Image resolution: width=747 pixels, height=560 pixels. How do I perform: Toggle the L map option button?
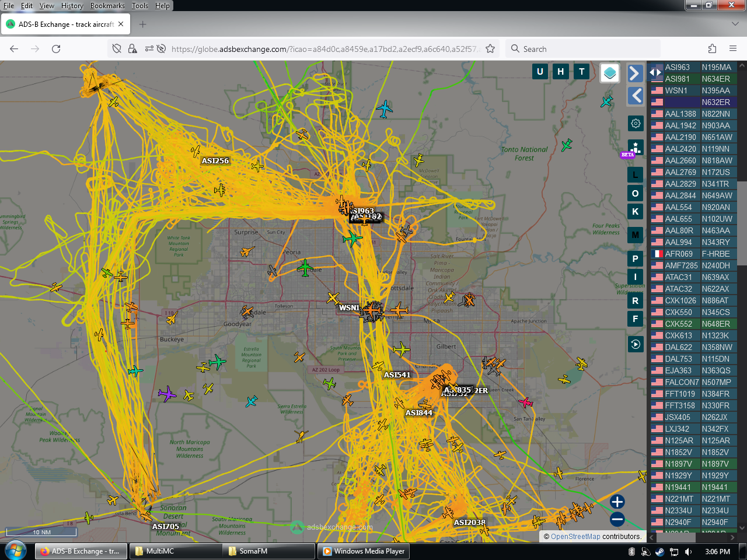636,174
